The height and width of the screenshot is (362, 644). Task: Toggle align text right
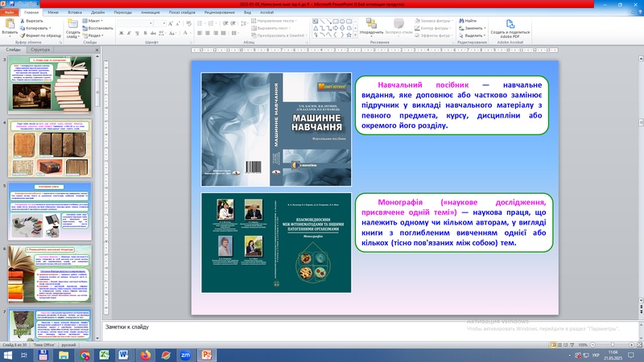coord(216,33)
